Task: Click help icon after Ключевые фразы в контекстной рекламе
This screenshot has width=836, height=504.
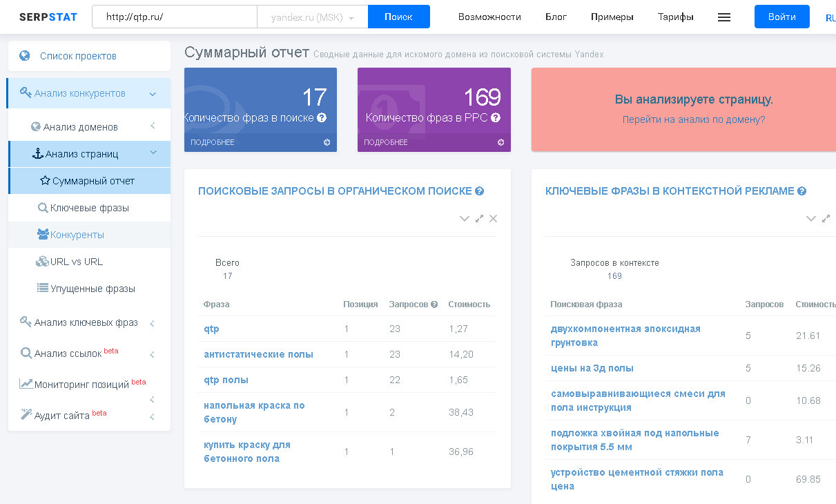Action: (x=802, y=191)
